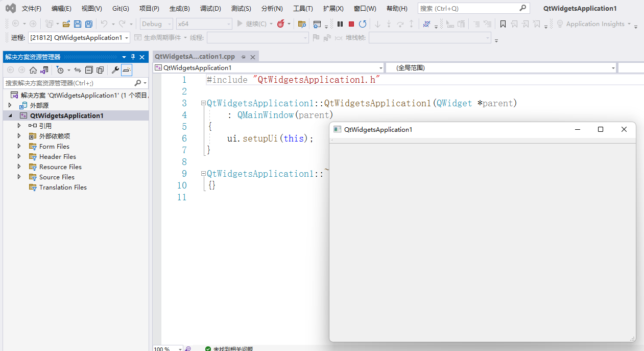
Task: Toggle the pin on the Solution Explorer panel
Action: 132,57
